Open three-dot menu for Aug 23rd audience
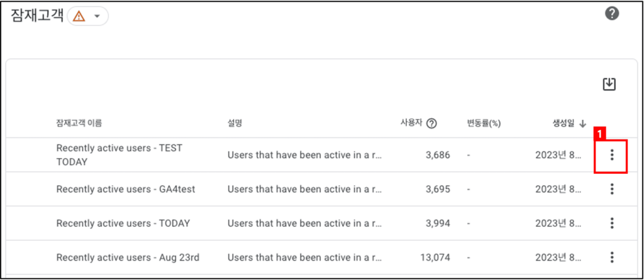The height and width of the screenshot is (280, 644). (x=612, y=257)
